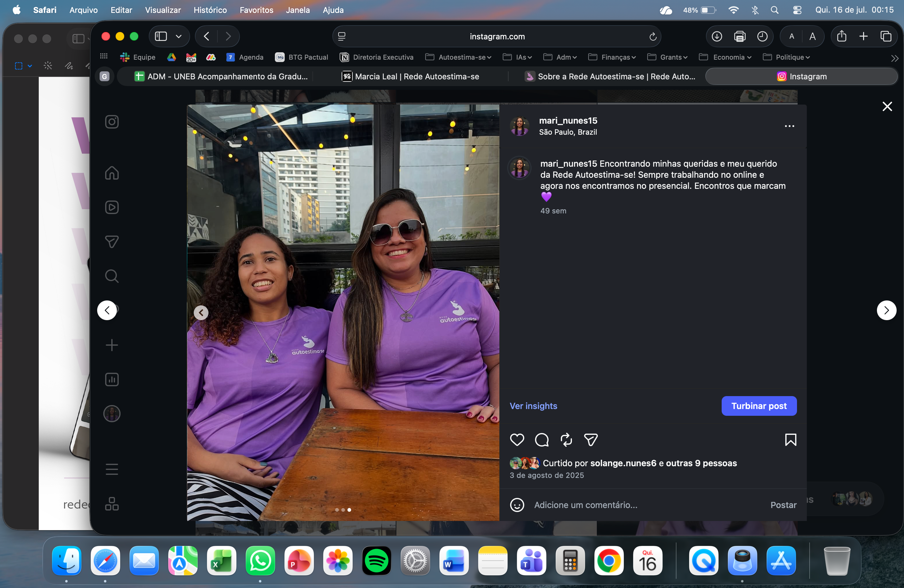This screenshot has height=588, width=904.
Task: Open the Histórico menu in the menu bar
Action: click(x=210, y=10)
